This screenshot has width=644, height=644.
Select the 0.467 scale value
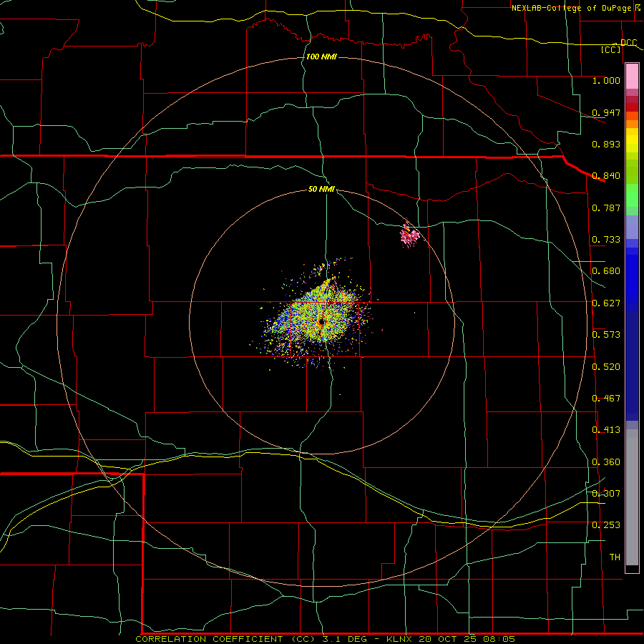(606, 399)
